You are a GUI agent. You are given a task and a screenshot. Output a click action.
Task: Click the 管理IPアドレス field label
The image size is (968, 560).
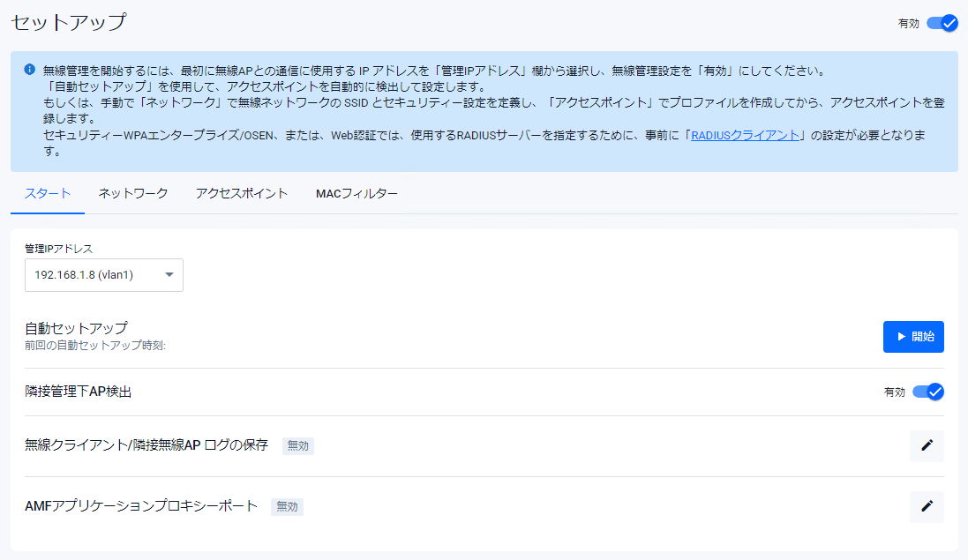point(58,249)
